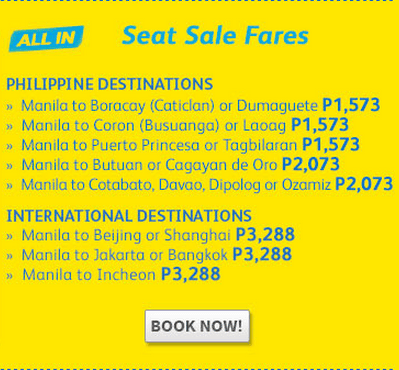Click the P1,573 price beside Dumaguete
The height and width of the screenshot is (370, 399).
click(x=351, y=105)
